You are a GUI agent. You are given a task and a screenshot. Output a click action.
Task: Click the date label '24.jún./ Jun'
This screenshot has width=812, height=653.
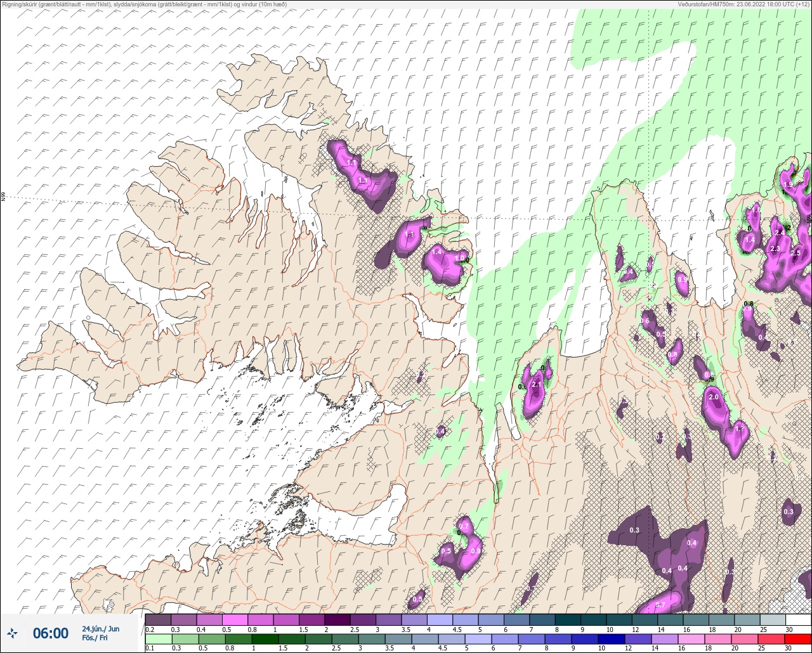click(x=100, y=629)
